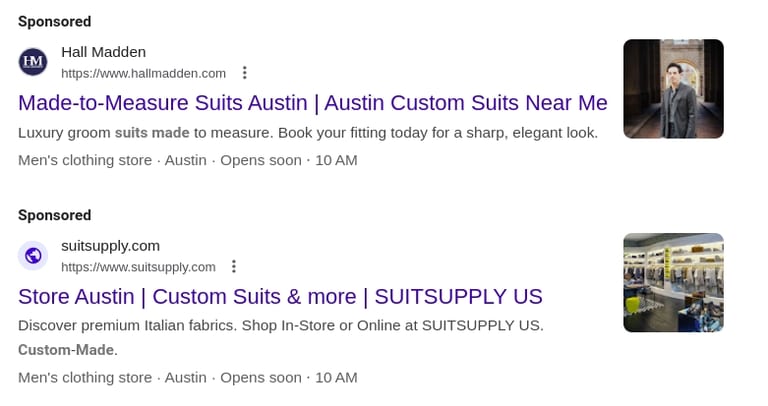The image size is (768, 406).
Task: Open the three-dot menu beside hallmadden.com
Action: [x=244, y=73]
